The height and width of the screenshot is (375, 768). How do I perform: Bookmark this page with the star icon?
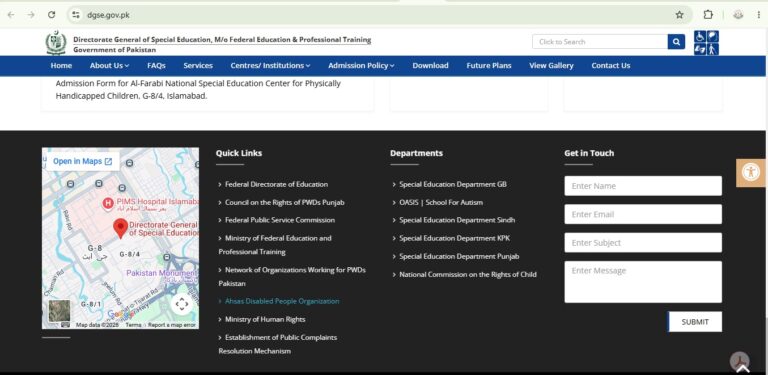coord(679,15)
